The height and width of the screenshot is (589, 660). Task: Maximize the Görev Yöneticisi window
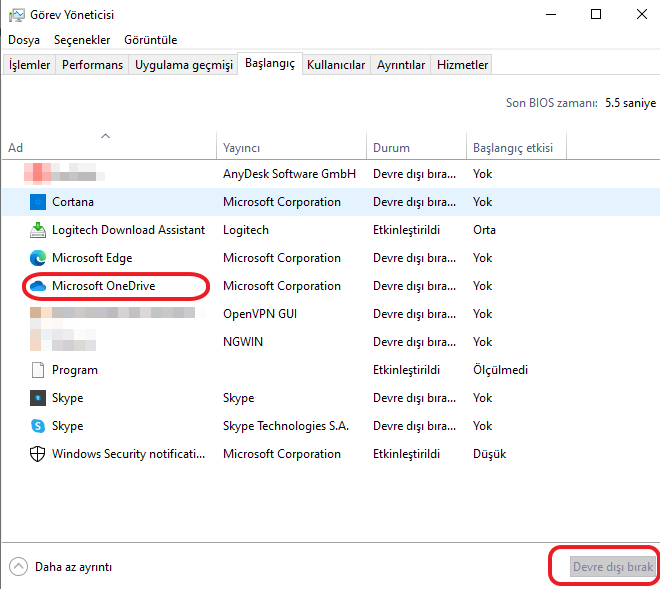point(596,15)
